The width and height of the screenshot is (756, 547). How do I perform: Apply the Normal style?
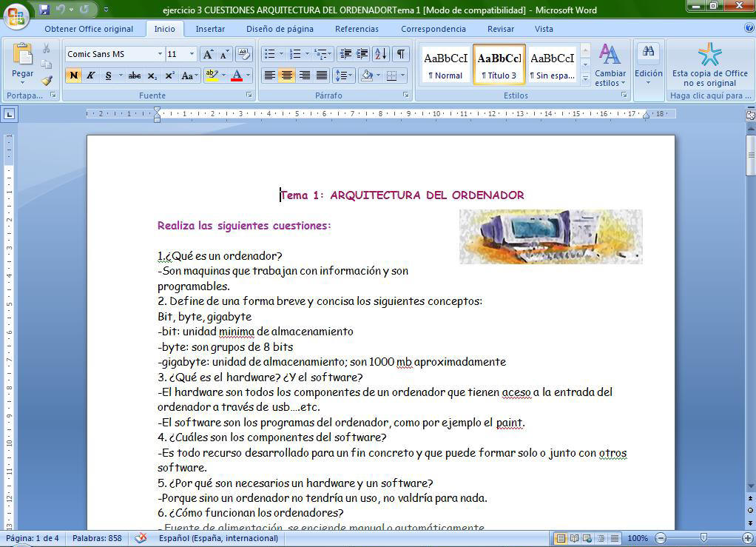click(x=445, y=64)
